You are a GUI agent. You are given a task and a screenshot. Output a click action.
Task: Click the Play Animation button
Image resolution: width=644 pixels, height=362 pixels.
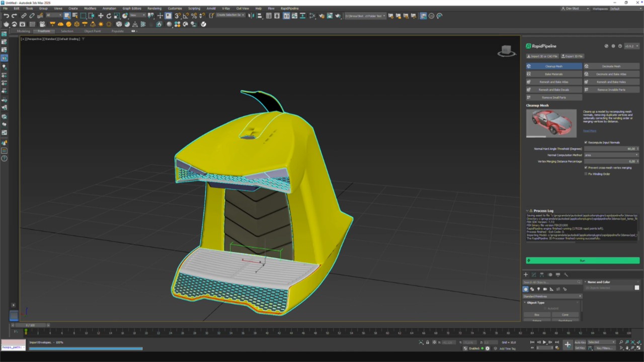(544, 342)
